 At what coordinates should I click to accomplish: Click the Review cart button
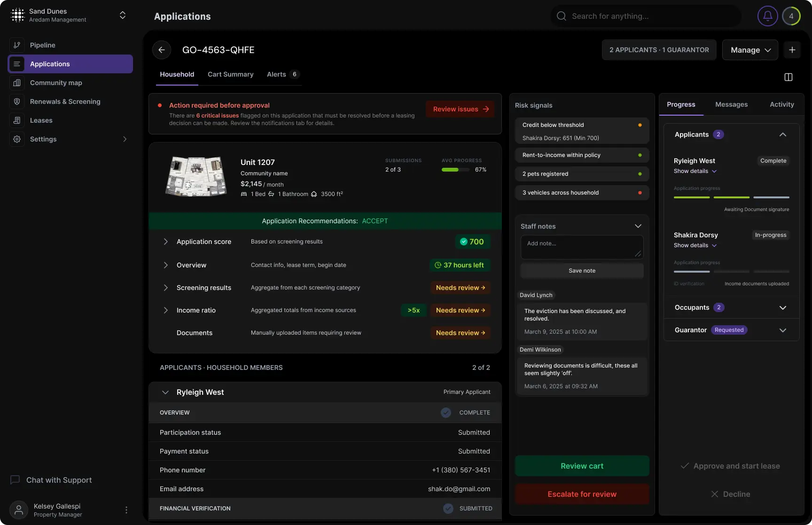pos(582,466)
